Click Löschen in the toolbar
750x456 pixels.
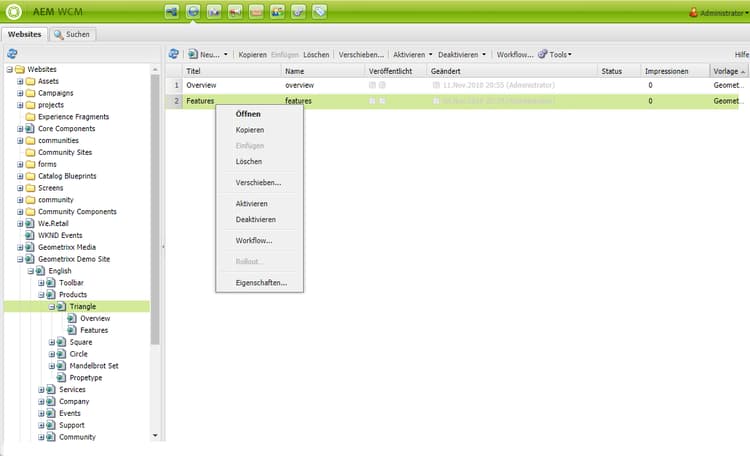[316, 55]
